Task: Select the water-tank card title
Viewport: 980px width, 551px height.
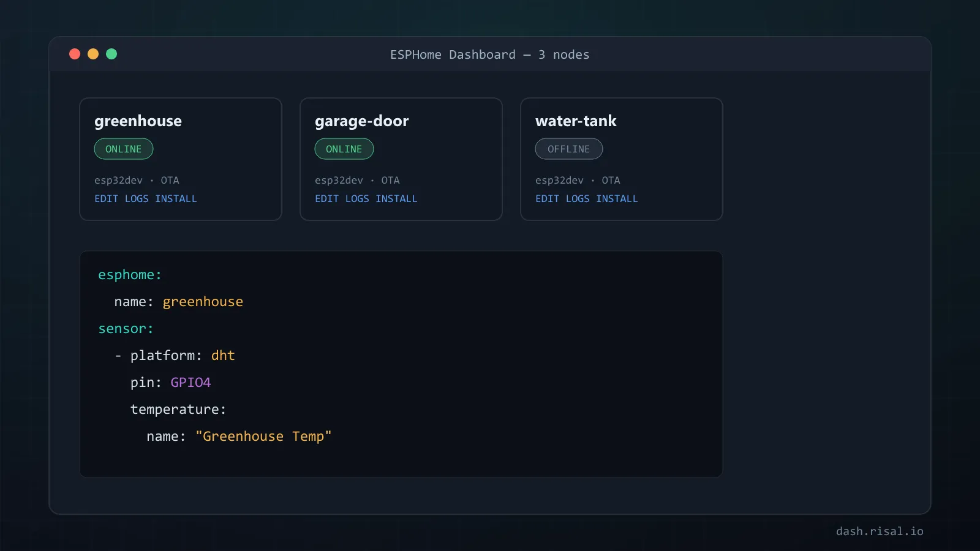Action: coord(576,121)
